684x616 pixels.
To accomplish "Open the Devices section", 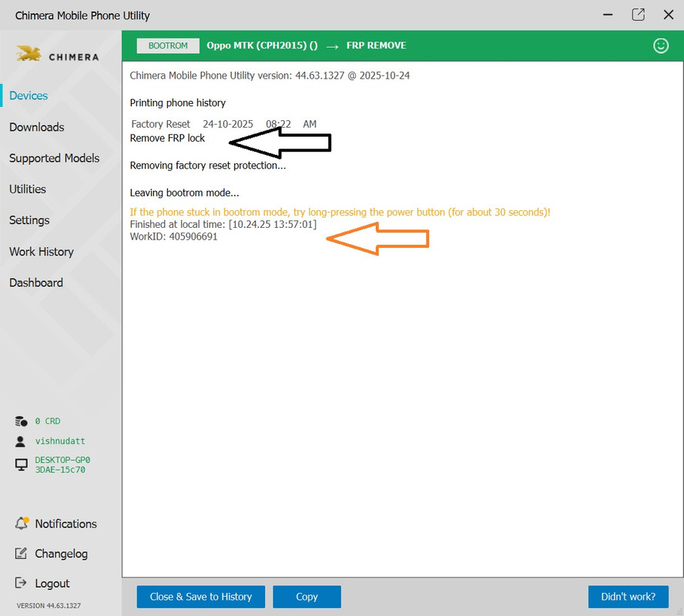I will [28, 95].
